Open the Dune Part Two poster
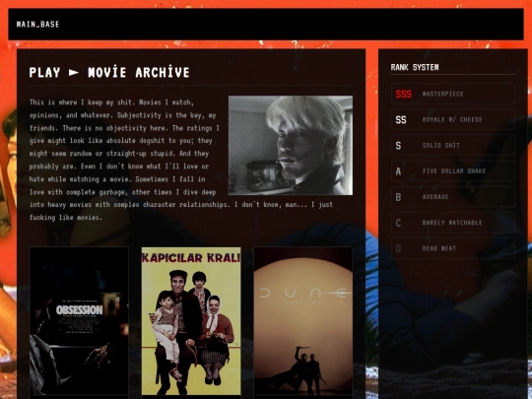532x399 pixels. point(303,321)
